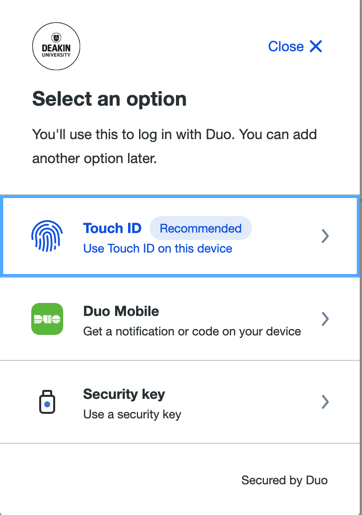This screenshot has height=515, width=362.
Task: Click the "You'll use this to log in" paragraph
Action: pos(174,146)
